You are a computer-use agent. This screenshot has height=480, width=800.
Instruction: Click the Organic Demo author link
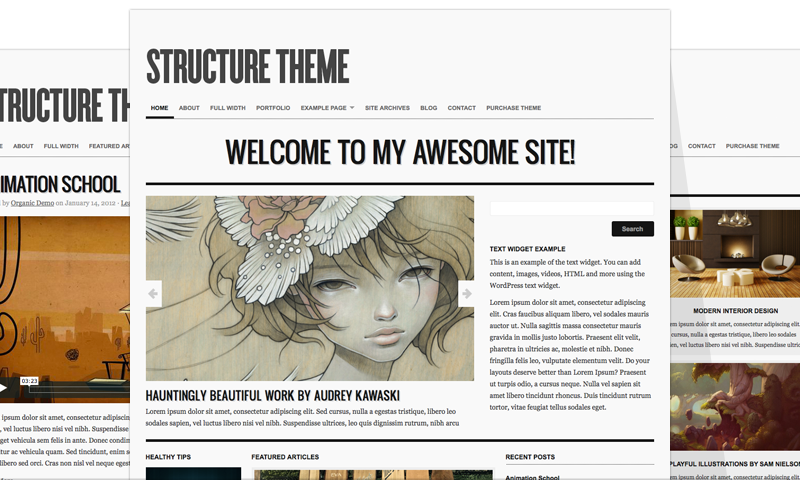click(x=32, y=203)
